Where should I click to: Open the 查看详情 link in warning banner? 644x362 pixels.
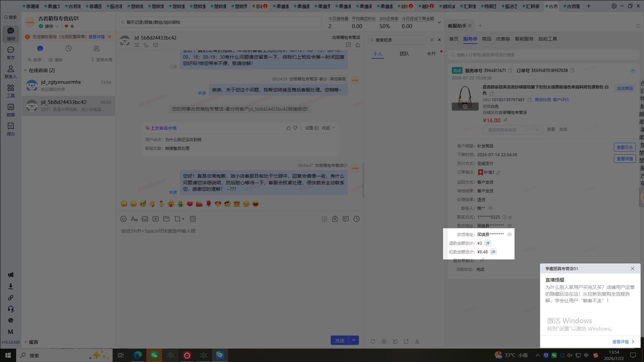point(97,37)
